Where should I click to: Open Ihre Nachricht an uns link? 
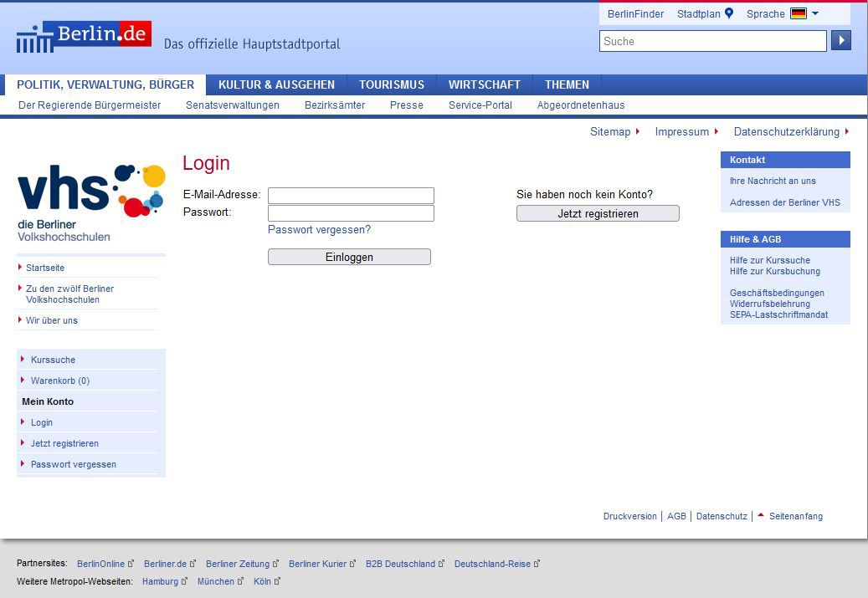(x=773, y=181)
